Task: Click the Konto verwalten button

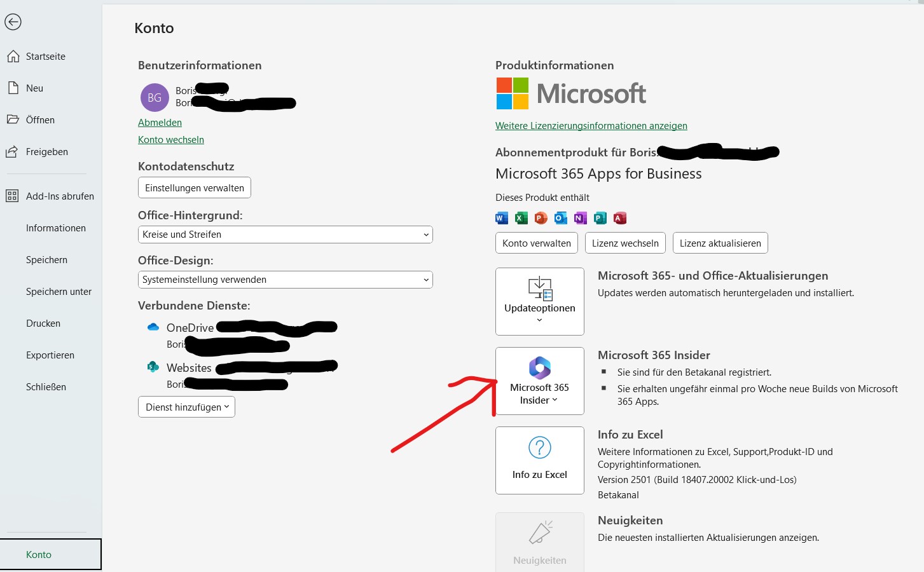Action: [537, 243]
